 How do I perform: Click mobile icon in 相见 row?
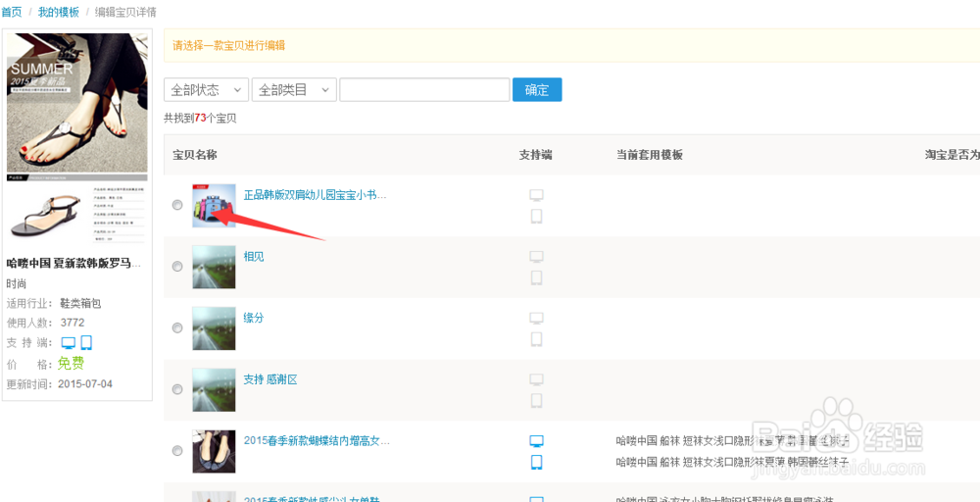536,277
